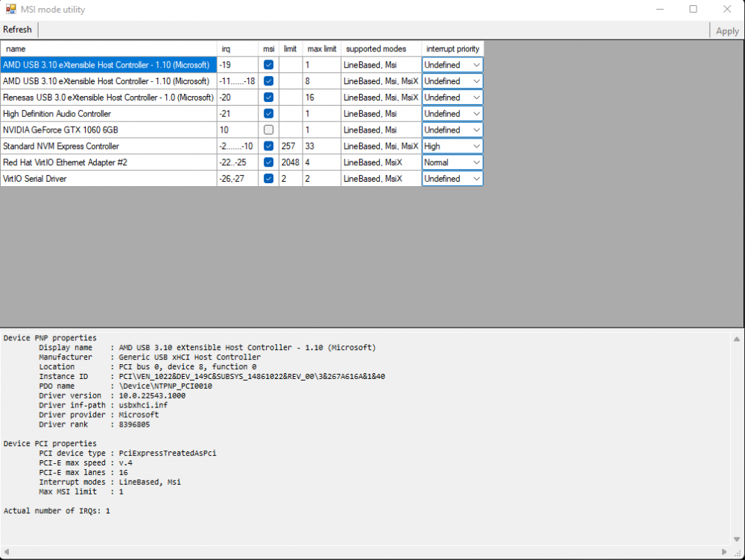
Task: Toggle MSI checkbox for IRQ -19 row
Action: (268, 65)
